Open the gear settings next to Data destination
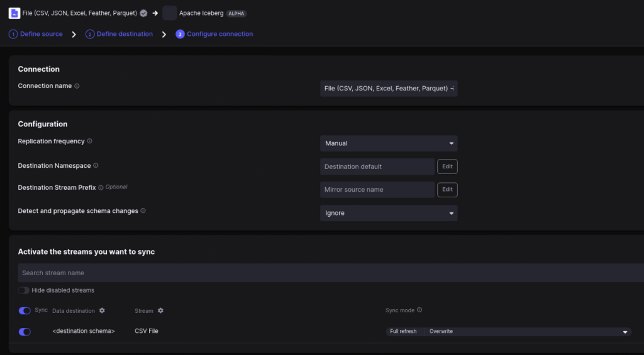Screen dimensions: 644x355 [102, 310]
